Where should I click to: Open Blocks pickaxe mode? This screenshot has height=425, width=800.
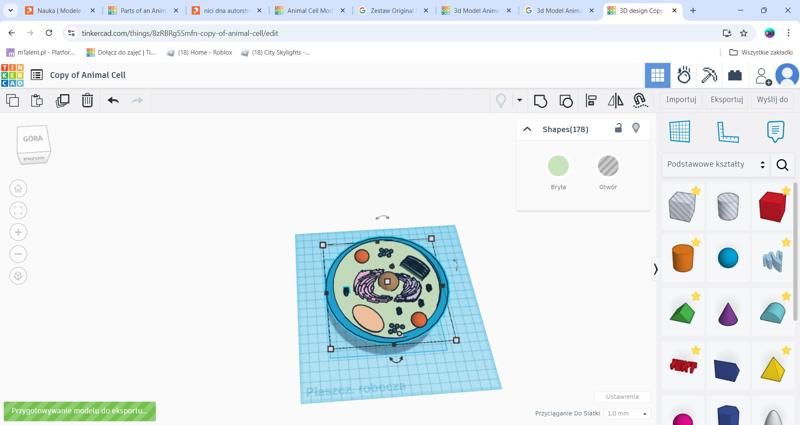point(709,76)
